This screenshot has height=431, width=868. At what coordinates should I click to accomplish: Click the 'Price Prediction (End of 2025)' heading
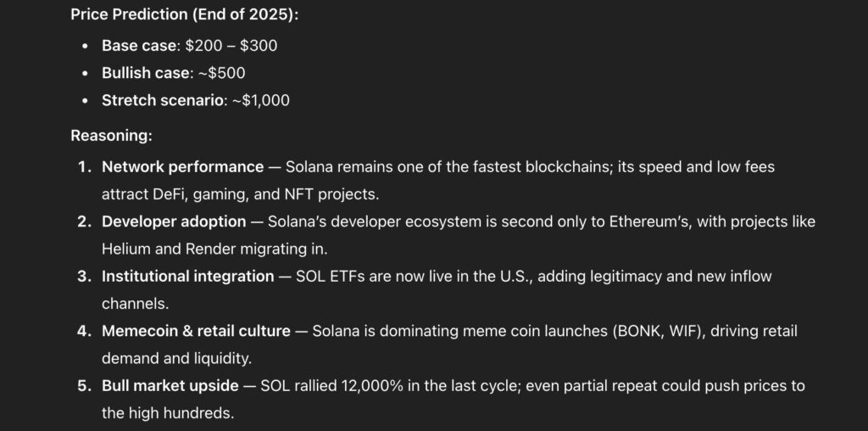pyautogui.click(x=184, y=15)
